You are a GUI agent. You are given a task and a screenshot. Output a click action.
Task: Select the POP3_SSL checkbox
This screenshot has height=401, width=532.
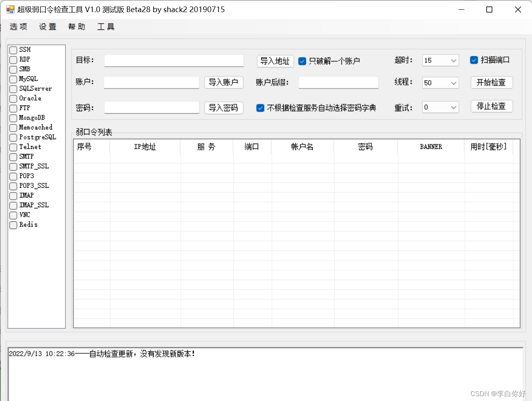[x=13, y=186]
